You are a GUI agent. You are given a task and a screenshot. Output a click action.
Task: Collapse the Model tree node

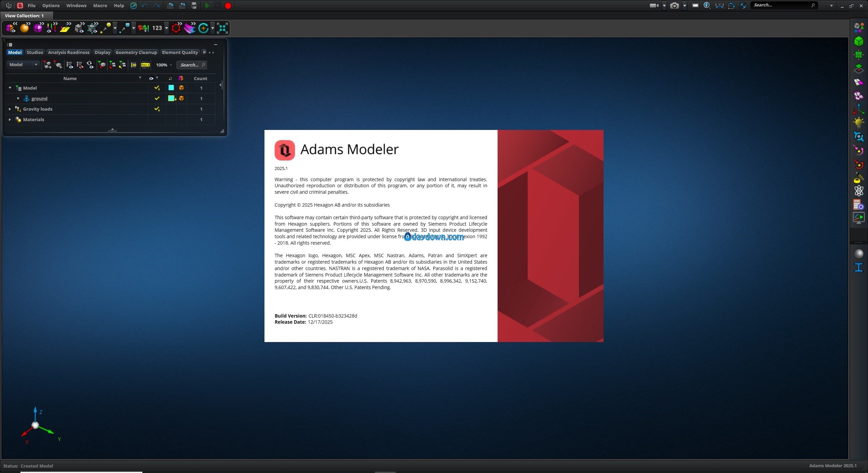tap(10, 88)
